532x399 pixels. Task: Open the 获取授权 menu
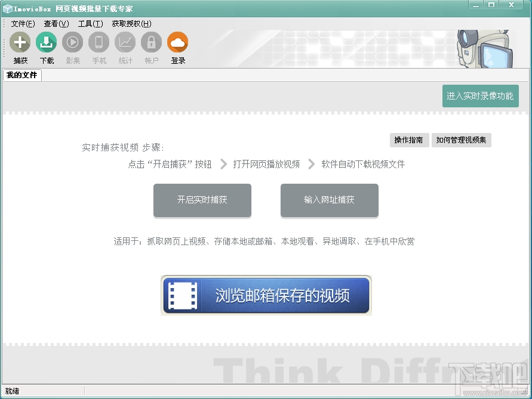tap(131, 23)
